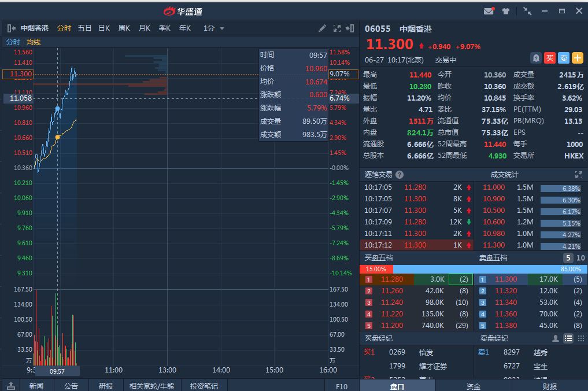Open the 1分 interval dropdown
The width and height of the screenshot is (588, 391).
[214, 28]
